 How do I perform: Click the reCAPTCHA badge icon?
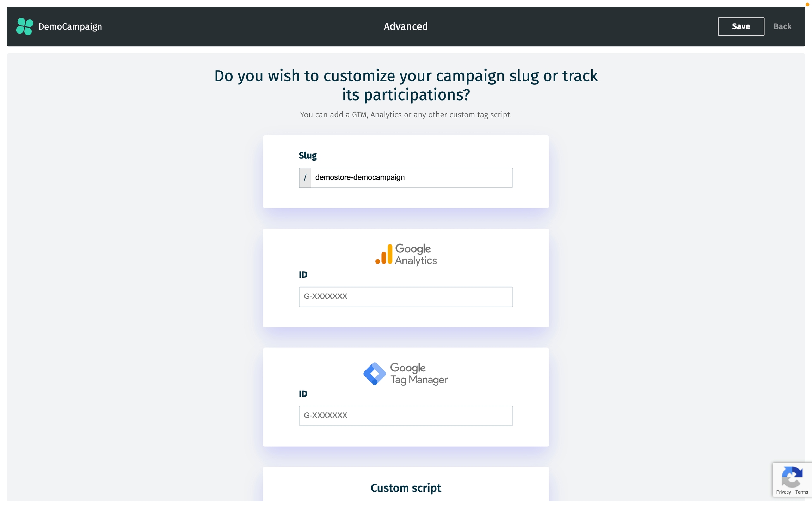point(792,477)
